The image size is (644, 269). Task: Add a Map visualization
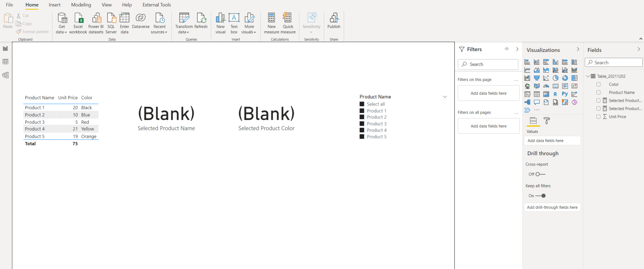(x=527, y=86)
